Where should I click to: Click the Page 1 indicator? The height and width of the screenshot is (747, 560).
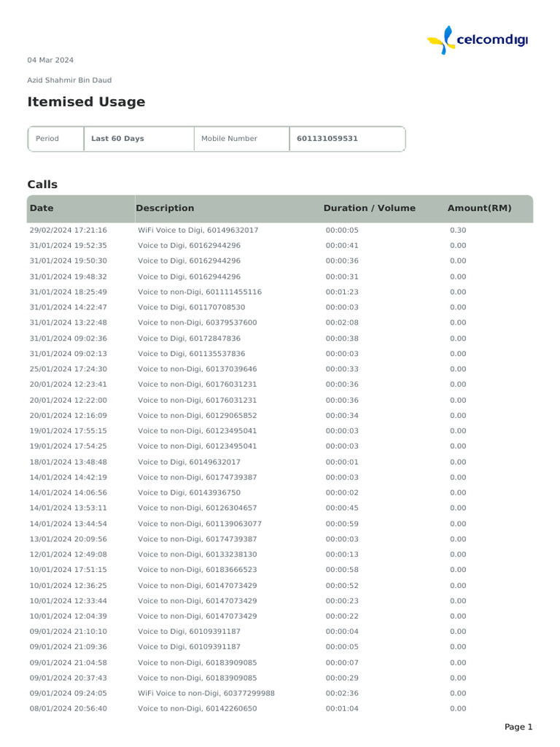tap(518, 727)
